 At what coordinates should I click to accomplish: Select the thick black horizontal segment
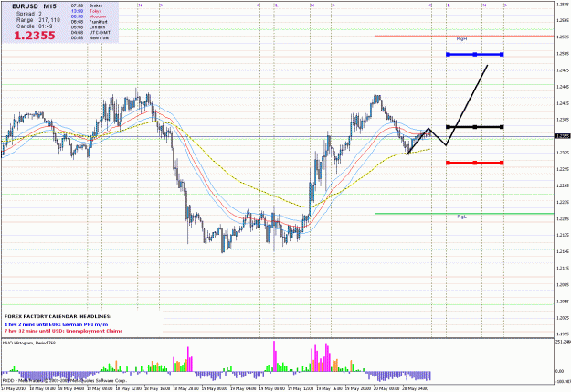(x=475, y=127)
